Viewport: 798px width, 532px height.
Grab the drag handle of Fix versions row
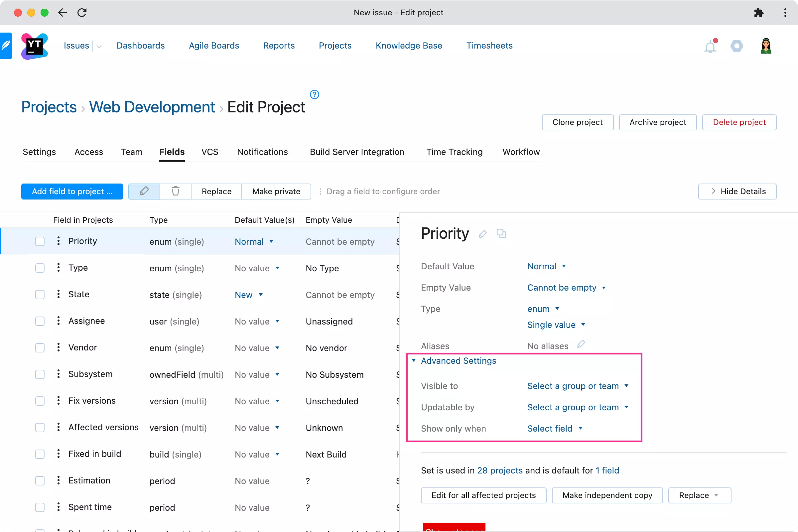[x=59, y=401]
